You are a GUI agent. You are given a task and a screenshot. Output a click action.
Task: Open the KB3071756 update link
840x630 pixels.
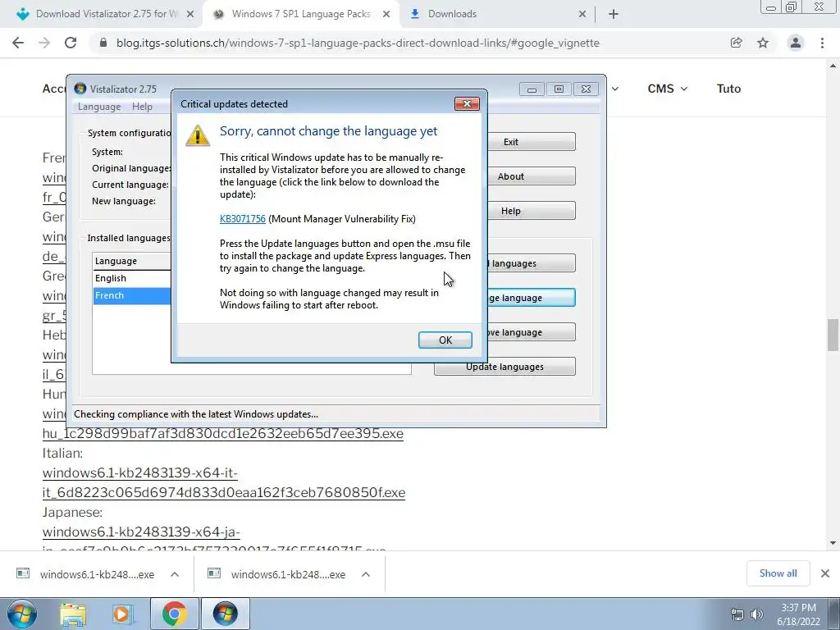pos(243,218)
